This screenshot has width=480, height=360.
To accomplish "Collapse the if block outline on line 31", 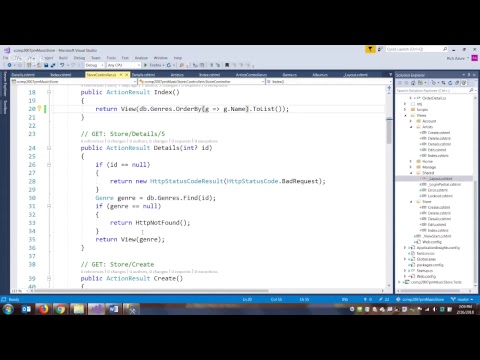I will point(49,206).
